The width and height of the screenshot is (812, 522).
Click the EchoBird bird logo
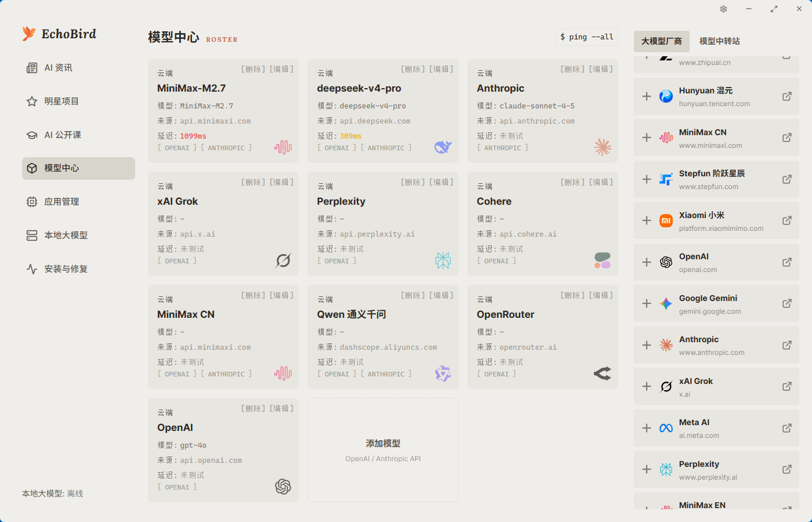click(x=29, y=34)
